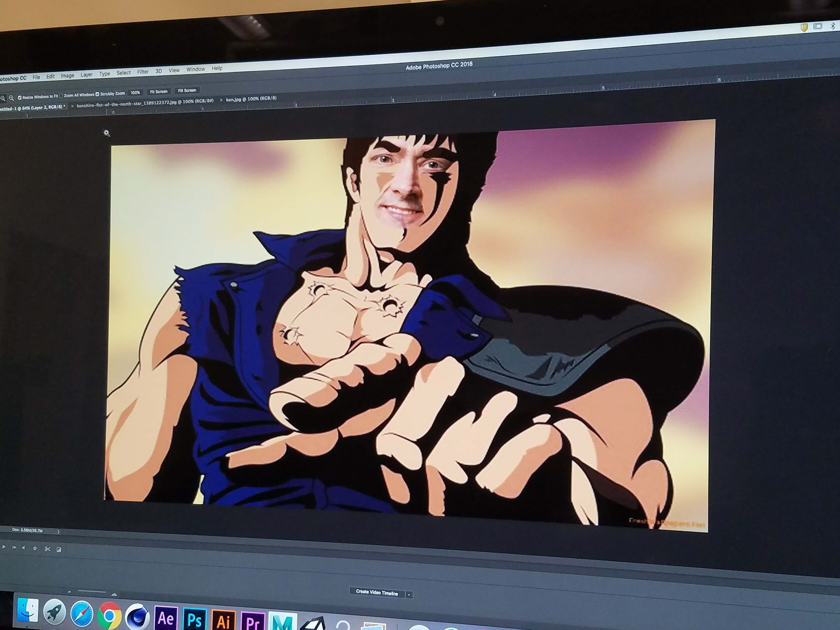Expand the Doc size status arrow
Image resolution: width=840 pixels, height=630 pixels.
[x=58, y=532]
